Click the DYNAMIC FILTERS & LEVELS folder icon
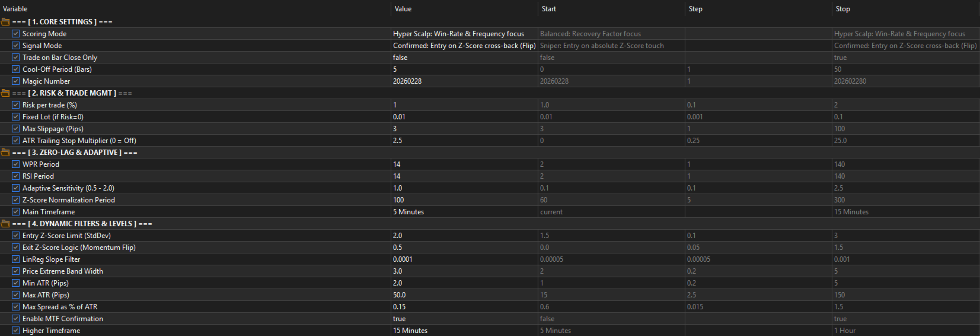This screenshot has height=336, width=980. (5, 224)
